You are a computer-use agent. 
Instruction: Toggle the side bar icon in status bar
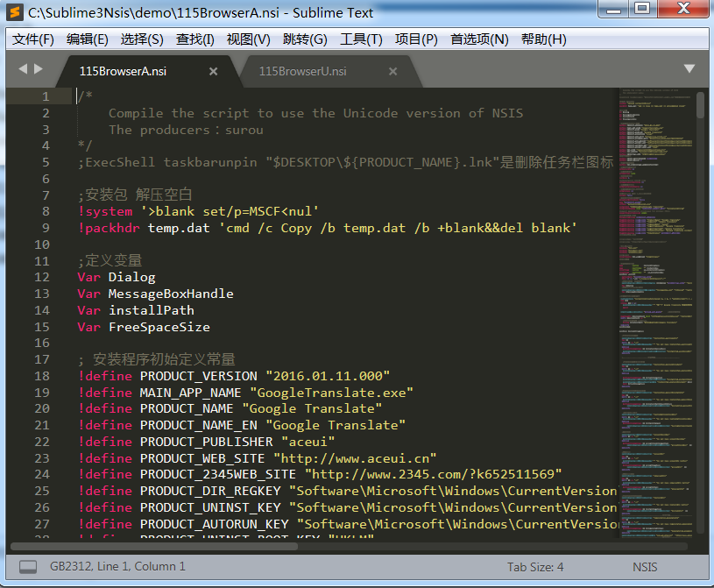click(x=28, y=567)
